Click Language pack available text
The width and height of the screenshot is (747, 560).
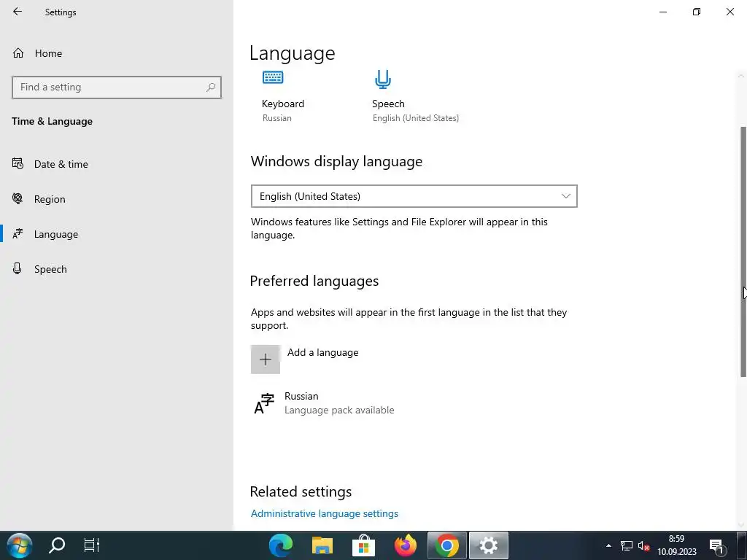click(x=339, y=411)
